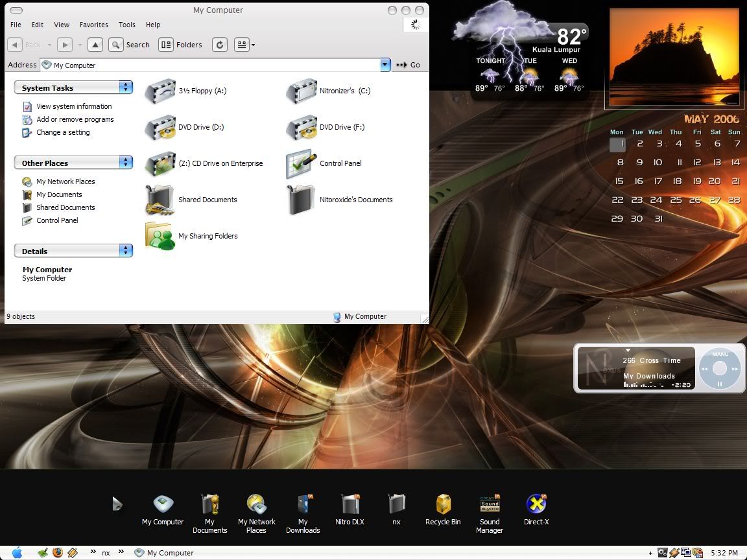Toggle the Folders pane button
The image size is (747, 560).
click(x=180, y=45)
